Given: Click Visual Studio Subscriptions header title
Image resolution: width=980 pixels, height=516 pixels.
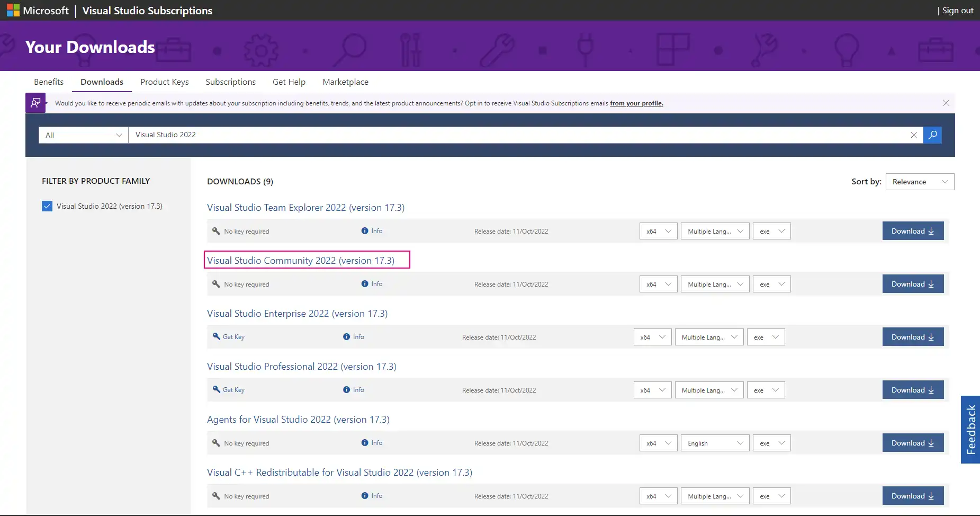Looking at the screenshot, I should click(x=147, y=11).
